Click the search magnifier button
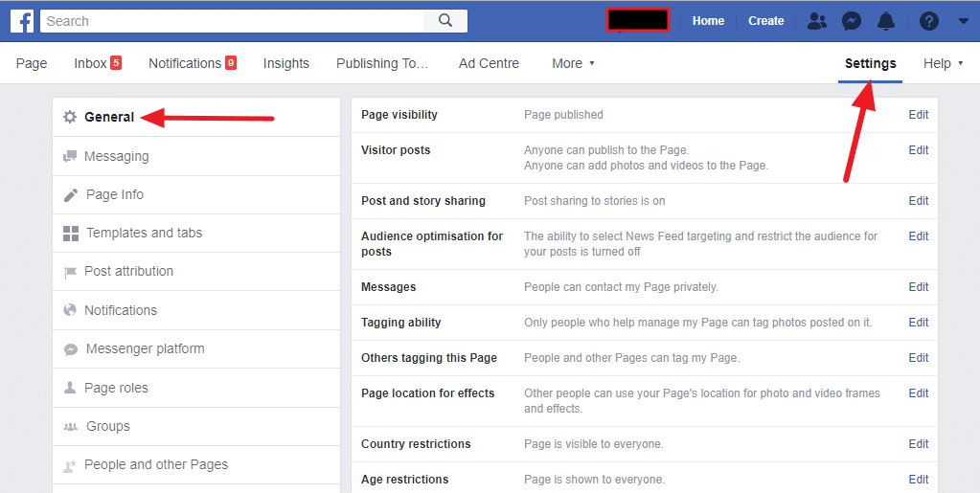The image size is (980, 493). point(445,21)
